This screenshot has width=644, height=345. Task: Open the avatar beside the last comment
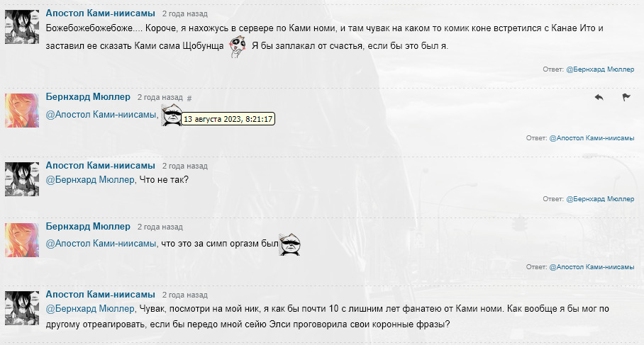pos(22,308)
